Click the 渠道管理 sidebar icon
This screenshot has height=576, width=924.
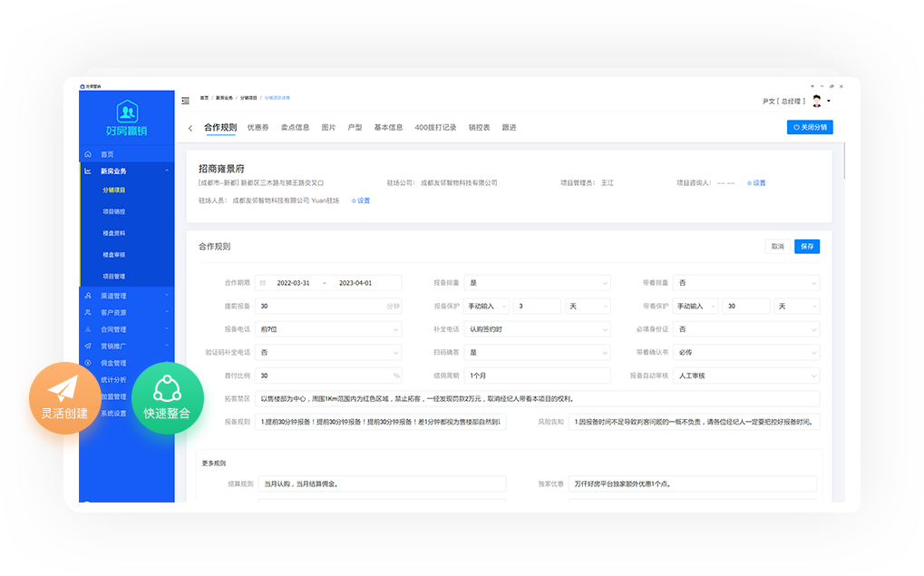[x=88, y=296]
